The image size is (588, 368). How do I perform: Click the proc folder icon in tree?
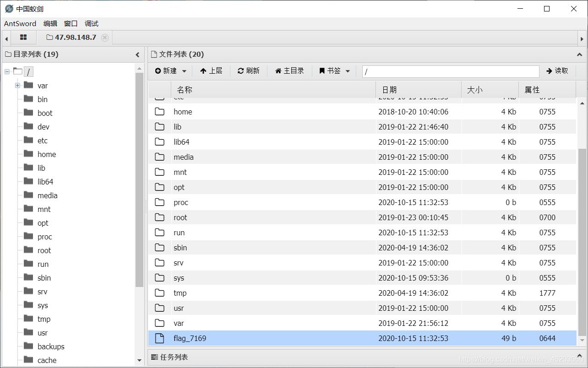[x=28, y=236]
